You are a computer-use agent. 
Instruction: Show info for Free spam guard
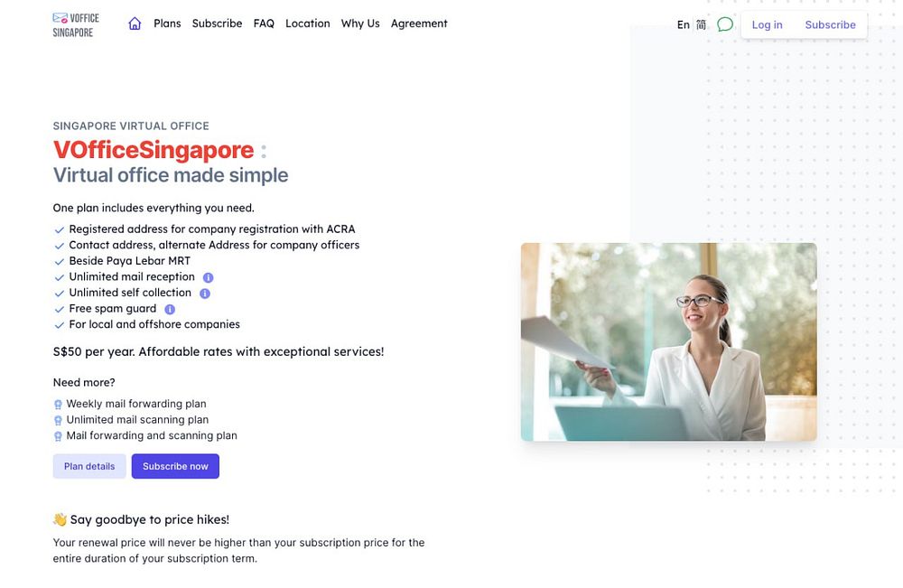170,309
